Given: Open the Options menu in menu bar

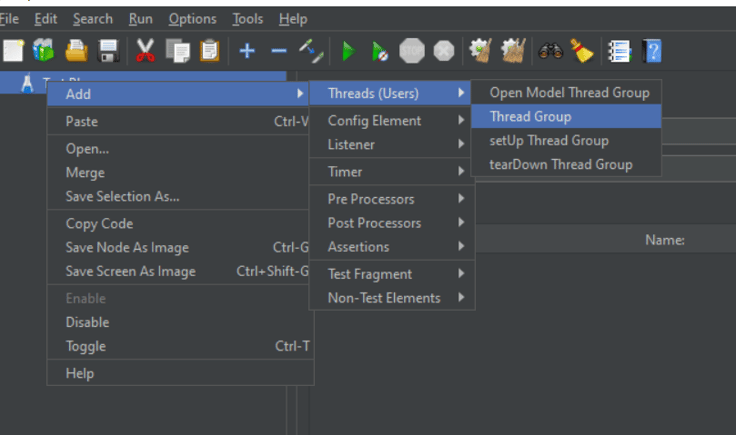Looking at the screenshot, I should click(192, 19).
